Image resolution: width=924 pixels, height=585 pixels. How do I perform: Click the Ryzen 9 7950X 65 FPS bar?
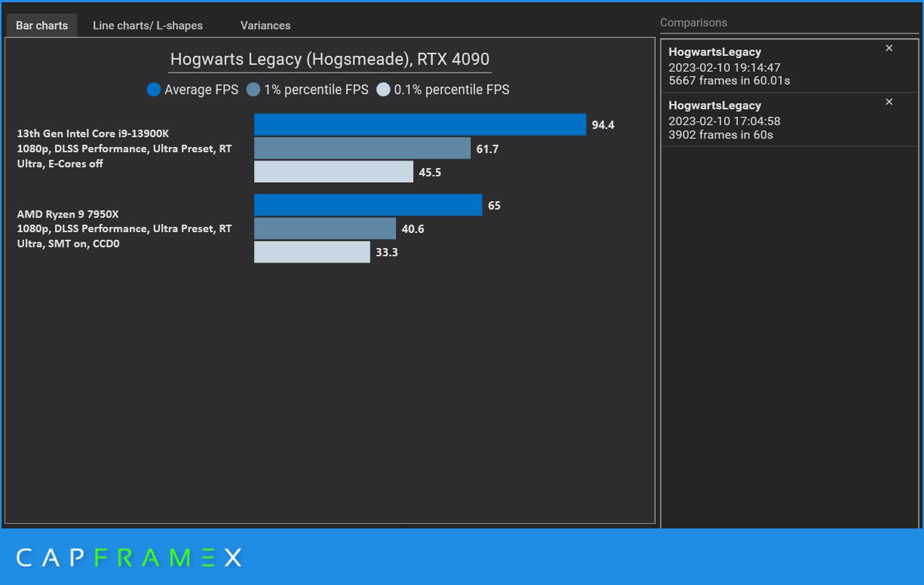368,205
